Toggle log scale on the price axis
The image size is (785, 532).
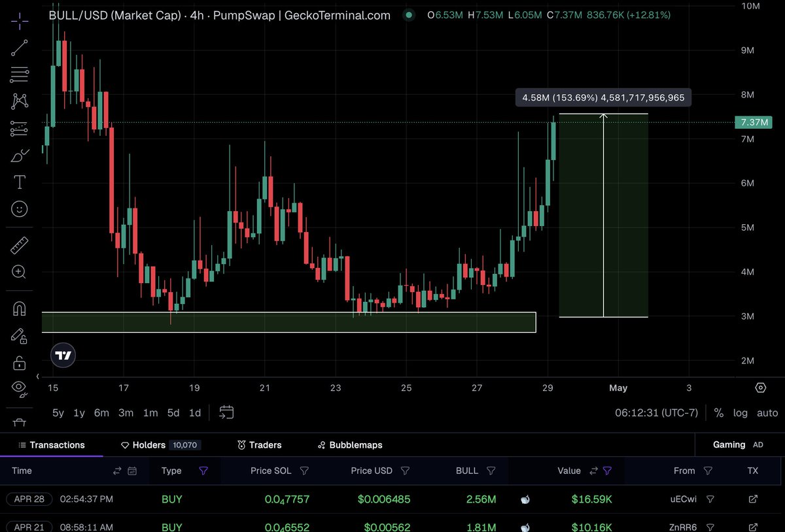pos(740,413)
